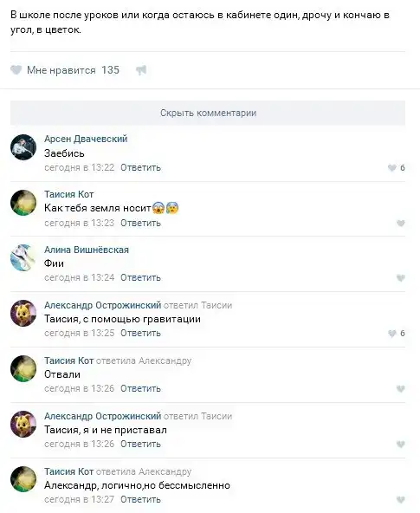Click the 'сегодня в 13:24' timestamp
The image size is (420, 513).
[x=80, y=277]
